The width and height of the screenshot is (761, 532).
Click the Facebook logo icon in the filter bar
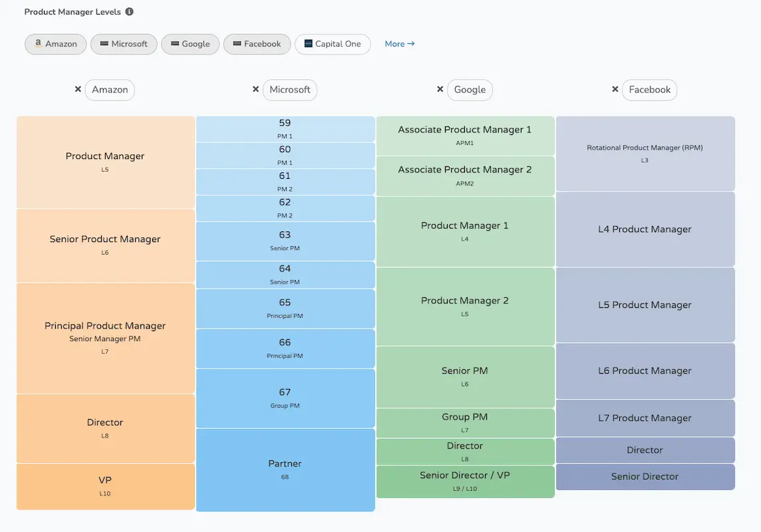tap(237, 44)
